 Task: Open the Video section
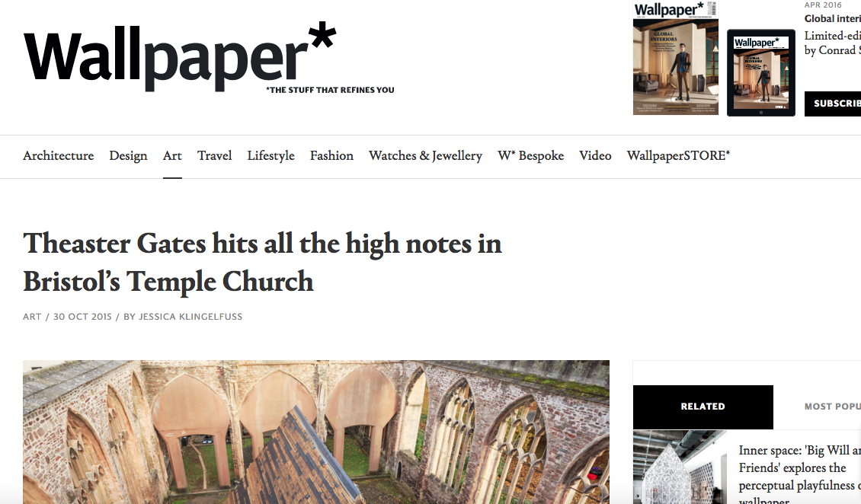(595, 156)
